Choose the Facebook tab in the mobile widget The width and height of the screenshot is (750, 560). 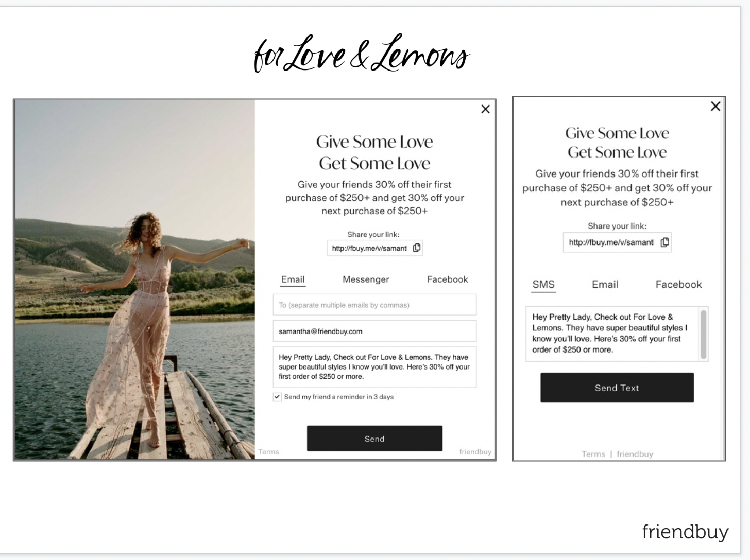pyautogui.click(x=678, y=285)
